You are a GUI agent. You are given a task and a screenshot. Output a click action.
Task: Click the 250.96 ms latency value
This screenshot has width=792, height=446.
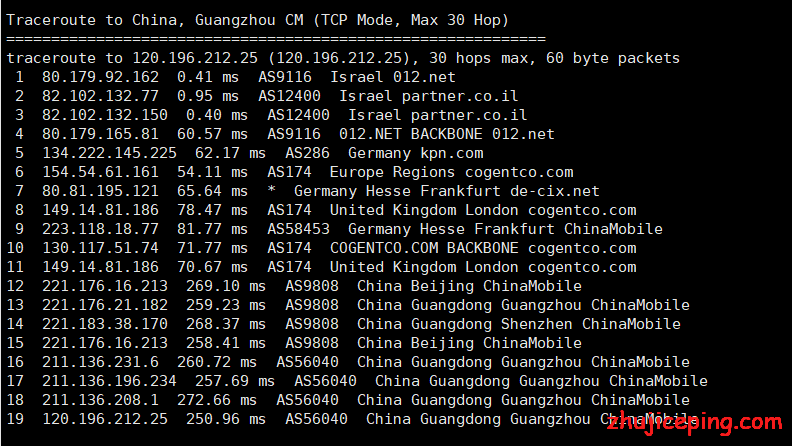pyautogui.click(x=226, y=419)
